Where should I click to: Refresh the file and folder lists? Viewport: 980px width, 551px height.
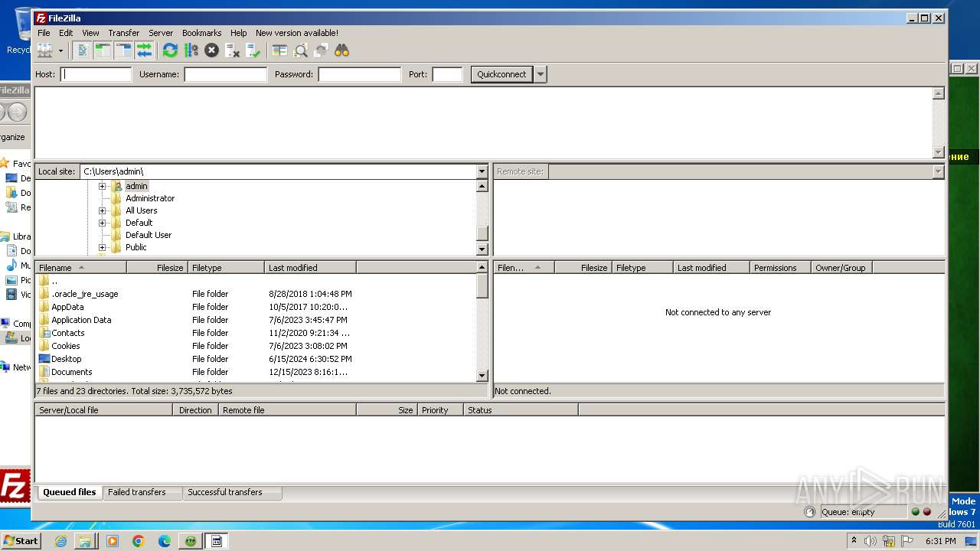pos(170,51)
